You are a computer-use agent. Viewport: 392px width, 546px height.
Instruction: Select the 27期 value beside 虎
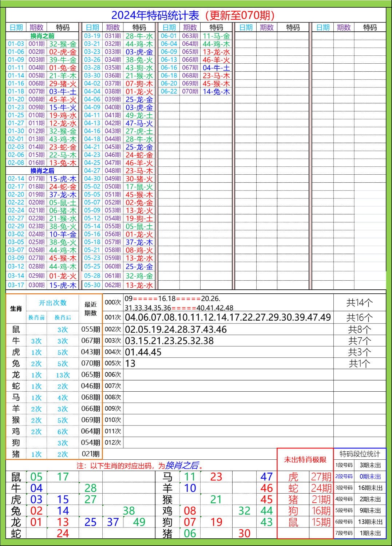[321, 477]
